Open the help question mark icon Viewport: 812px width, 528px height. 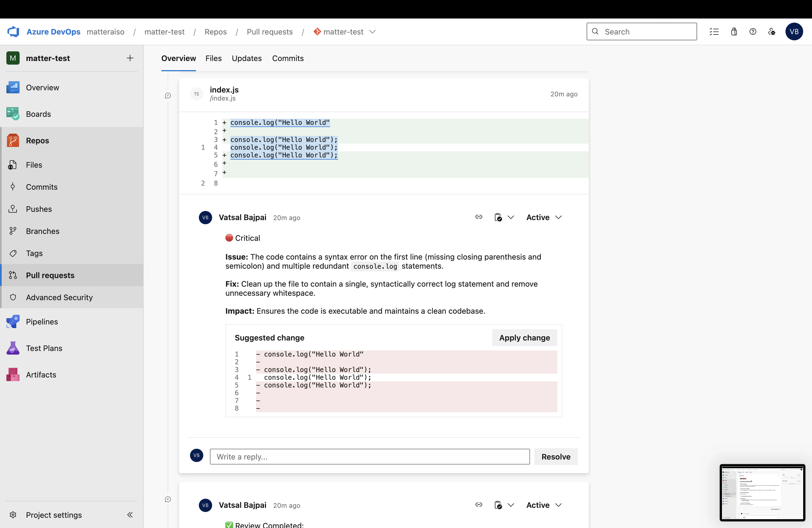pyautogui.click(x=753, y=31)
